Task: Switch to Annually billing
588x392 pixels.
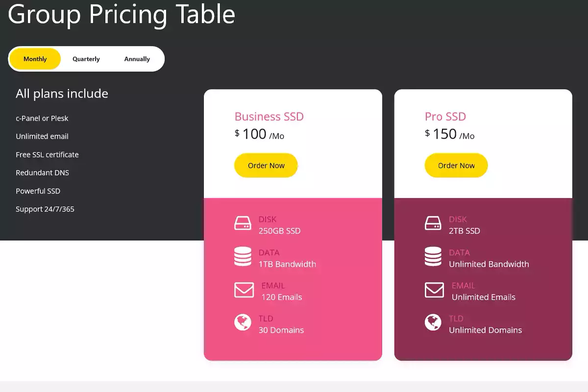Action: click(x=137, y=59)
